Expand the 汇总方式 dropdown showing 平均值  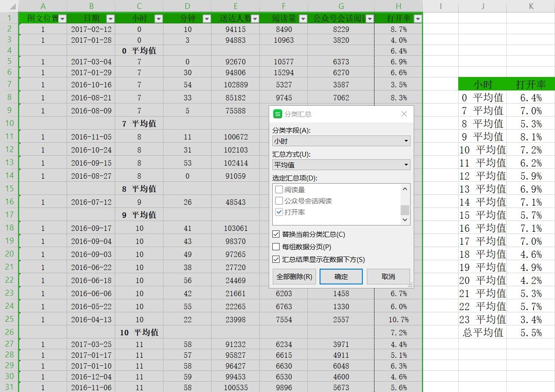click(341, 165)
